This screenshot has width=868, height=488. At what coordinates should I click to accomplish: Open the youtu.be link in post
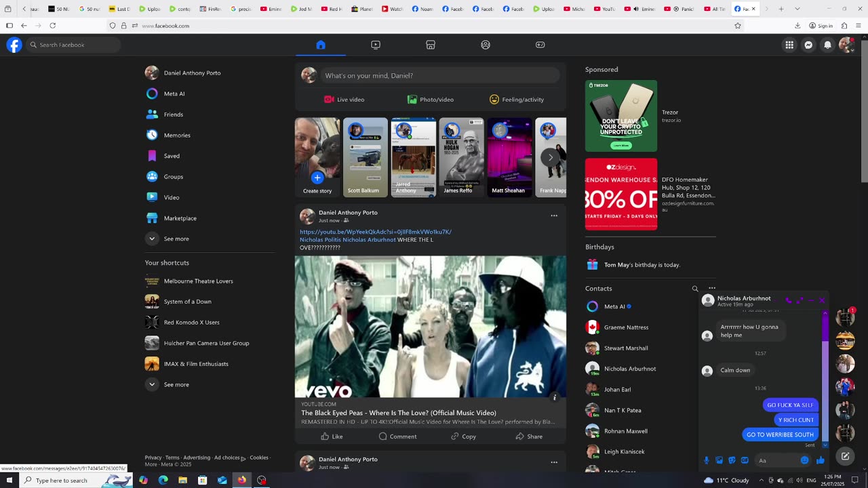coord(376,232)
